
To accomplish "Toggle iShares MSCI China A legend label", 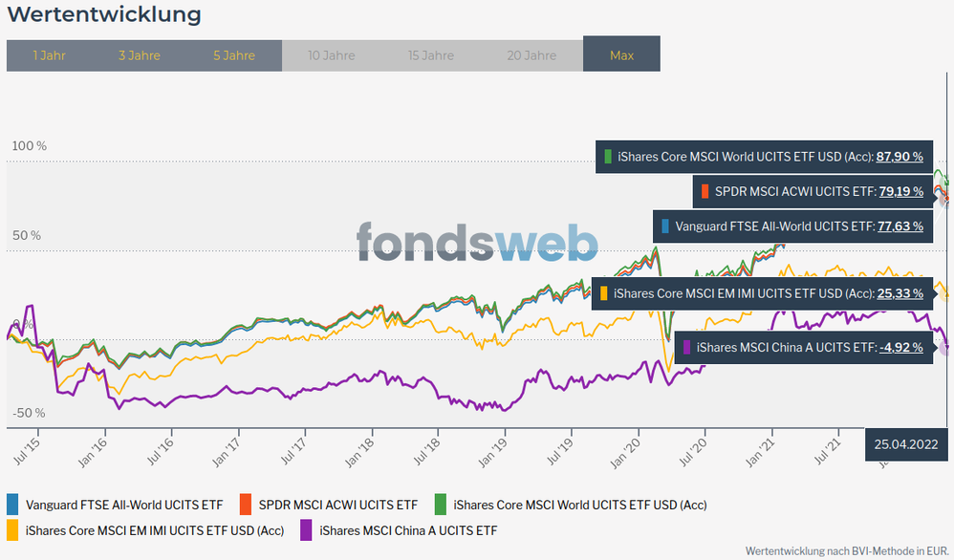I will (x=409, y=530).
